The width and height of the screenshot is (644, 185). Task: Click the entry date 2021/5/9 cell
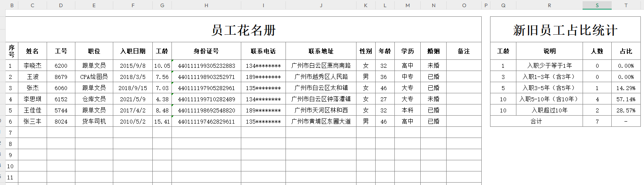[133, 99]
